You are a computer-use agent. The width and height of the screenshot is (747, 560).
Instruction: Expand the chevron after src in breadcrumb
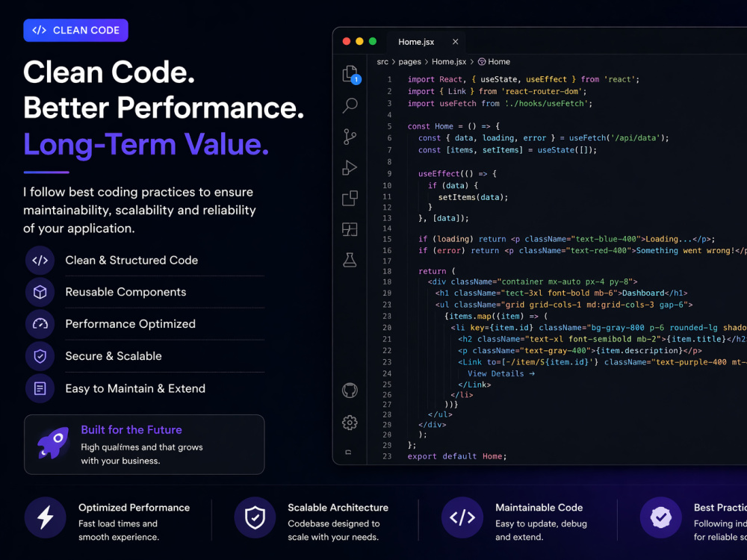pos(394,62)
